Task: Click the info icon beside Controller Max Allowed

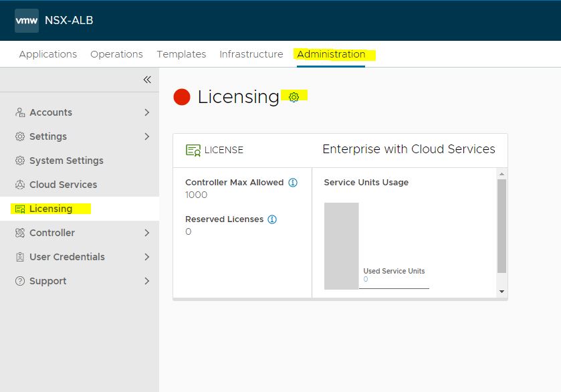Action: pyautogui.click(x=293, y=183)
